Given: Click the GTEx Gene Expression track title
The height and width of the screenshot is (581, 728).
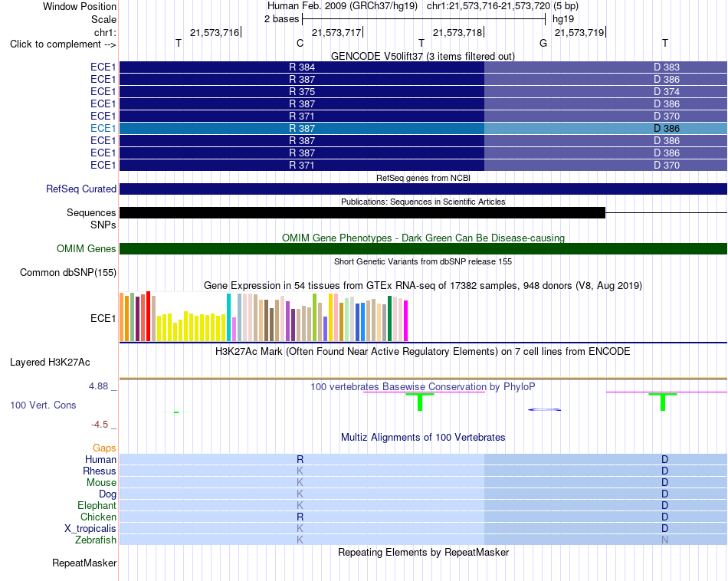Looking at the screenshot, I should point(423,286).
